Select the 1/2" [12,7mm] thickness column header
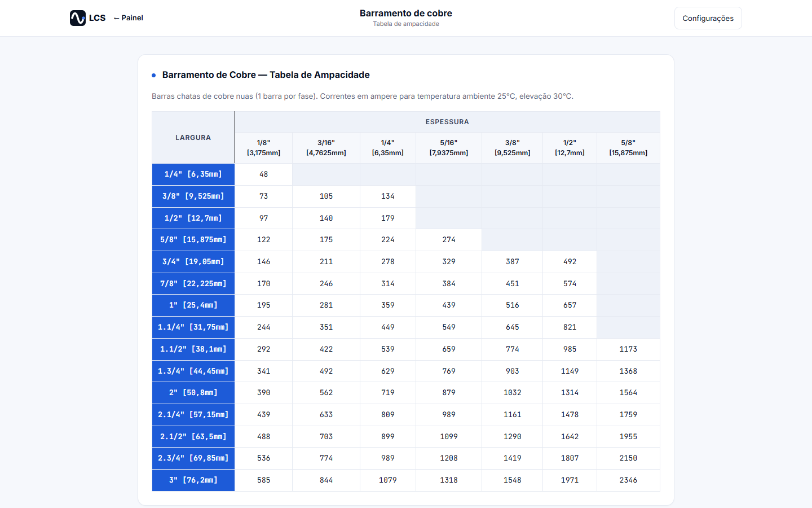Image resolution: width=812 pixels, height=508 pixels. [570, 148]
